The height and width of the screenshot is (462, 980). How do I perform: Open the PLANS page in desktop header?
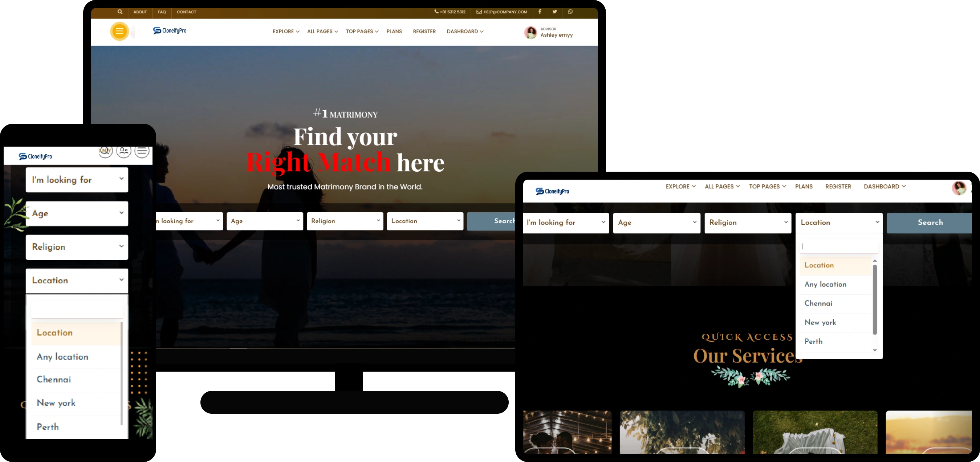click(394, 31)
